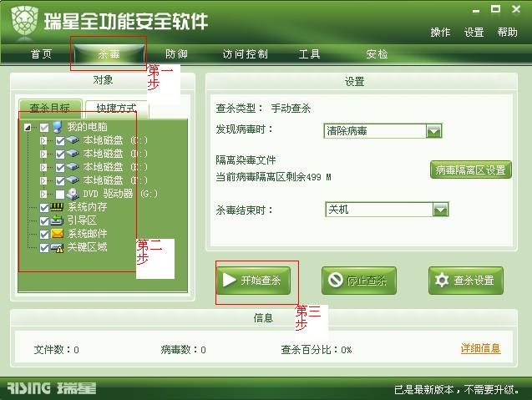Click the 开始查杀 button
This screenshot has height=400, width=532.
(253, 281)
